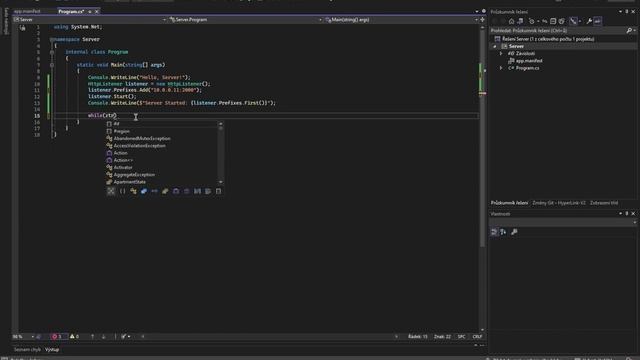The height and width of the screenshot is (360, 640).
Task: Open Properties wrench icon in Solution Explorer toolbar
Action: click(x=589, y=21)
